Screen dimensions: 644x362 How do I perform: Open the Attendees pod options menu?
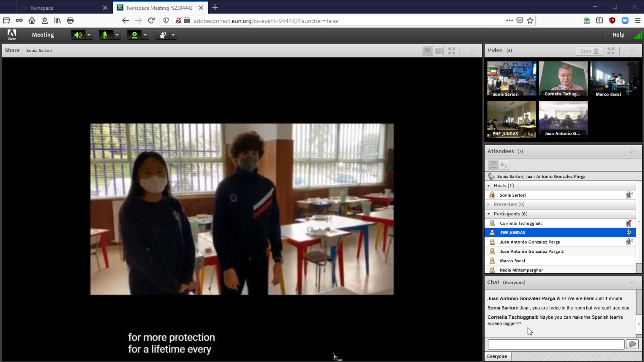pyautogui.click(x=633, y=152)
